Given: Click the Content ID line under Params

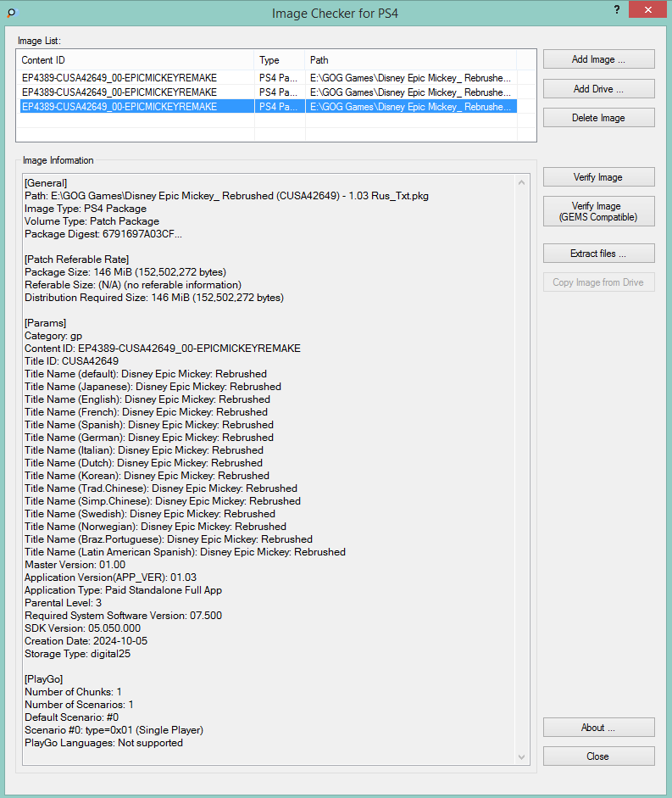Looking at the screenshot, I should [x=163, y=349].
